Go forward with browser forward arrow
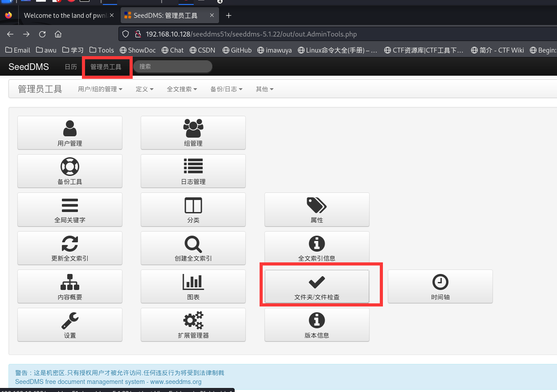 pyautogui.click(x=26, y=34)
